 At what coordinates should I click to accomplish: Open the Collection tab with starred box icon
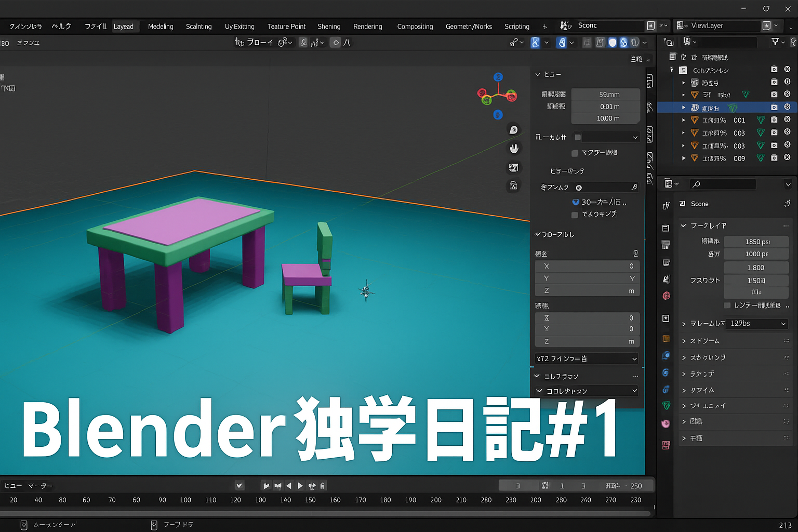click(x=666, y=318)
